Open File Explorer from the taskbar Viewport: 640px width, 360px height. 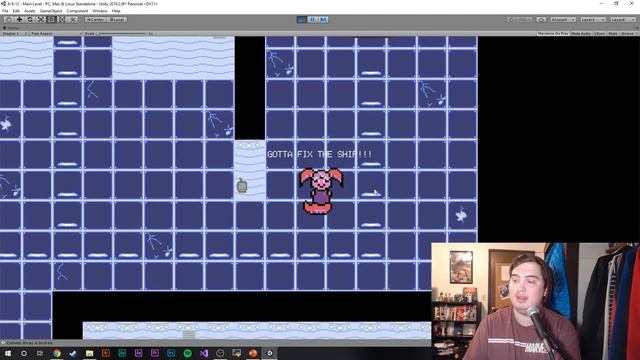click(89, 353)
